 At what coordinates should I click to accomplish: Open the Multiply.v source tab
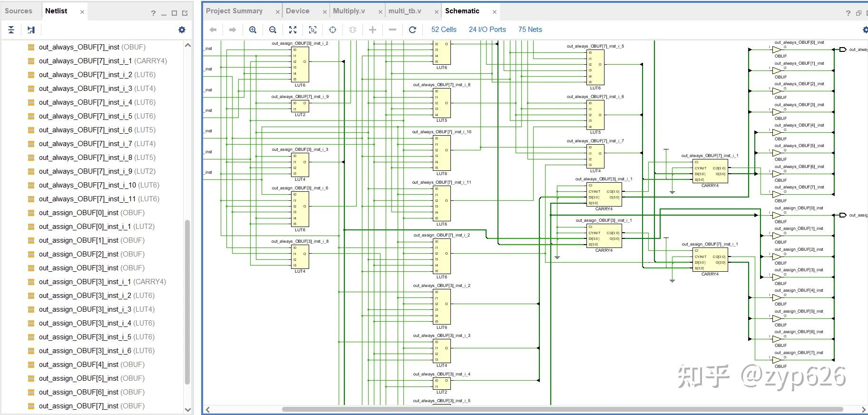[x=349, y=11]
